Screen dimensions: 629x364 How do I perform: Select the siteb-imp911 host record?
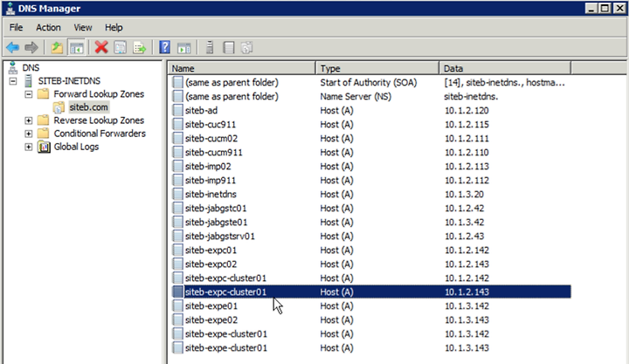click(371, 181)
